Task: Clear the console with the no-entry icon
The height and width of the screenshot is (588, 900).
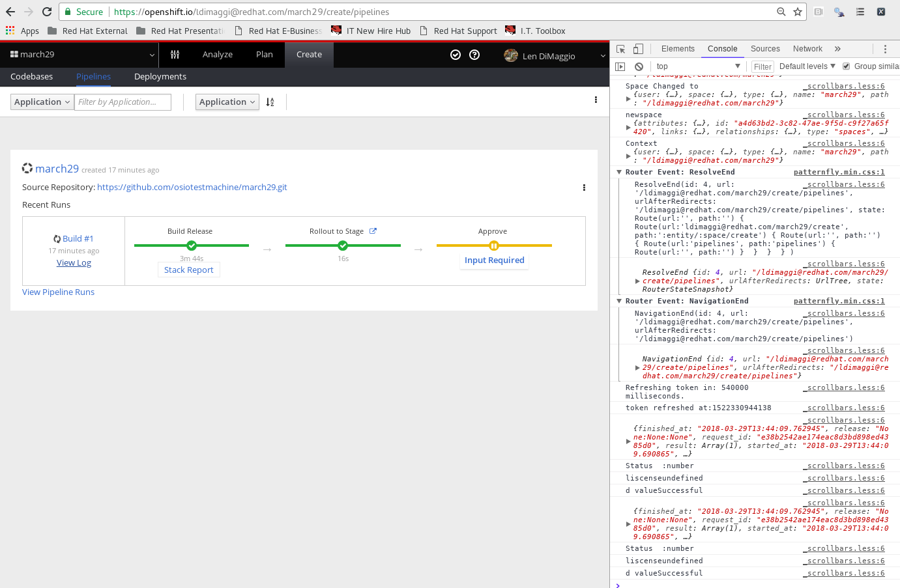Action: coord(639,66)
